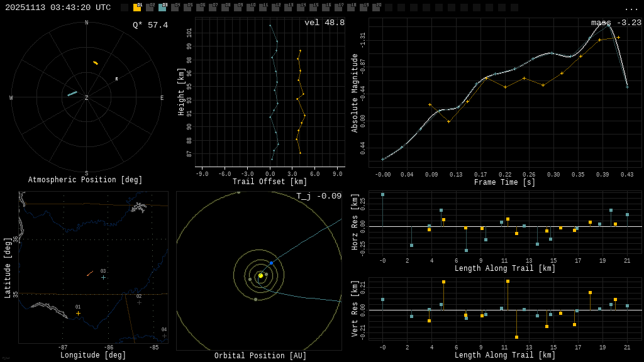Screen dimensions: 644x362
Task: Click the yellow Sun in orbital plot
Action: click(x=260, y=275)
